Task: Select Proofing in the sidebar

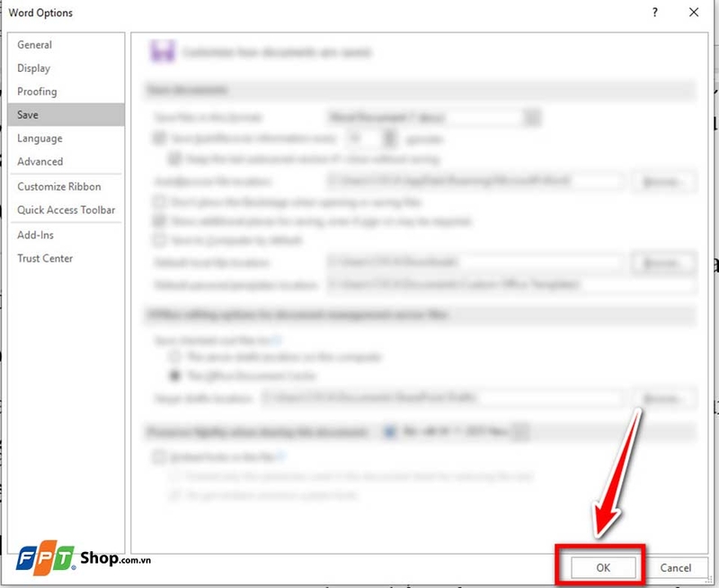Action: tap(66, 92)
